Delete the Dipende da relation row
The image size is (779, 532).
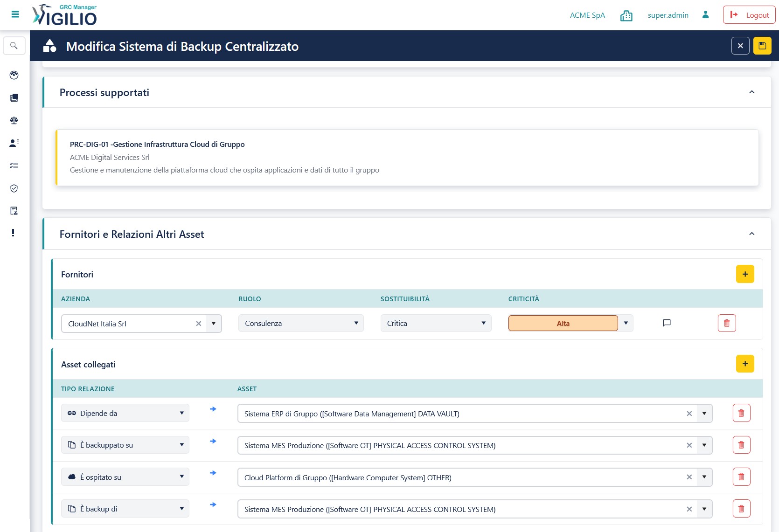click(x=741, y=413)
